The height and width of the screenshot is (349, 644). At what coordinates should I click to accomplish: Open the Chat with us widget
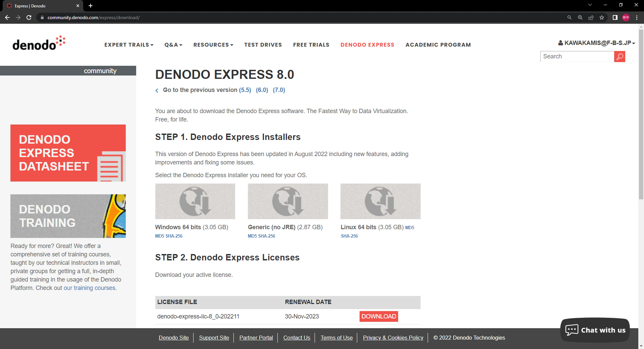595,330
